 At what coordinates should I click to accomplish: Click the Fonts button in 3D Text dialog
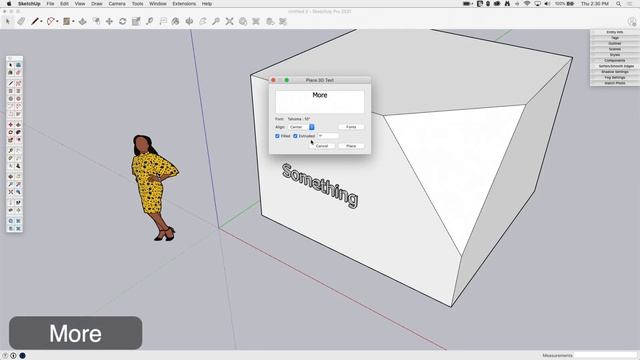[351, 127]
